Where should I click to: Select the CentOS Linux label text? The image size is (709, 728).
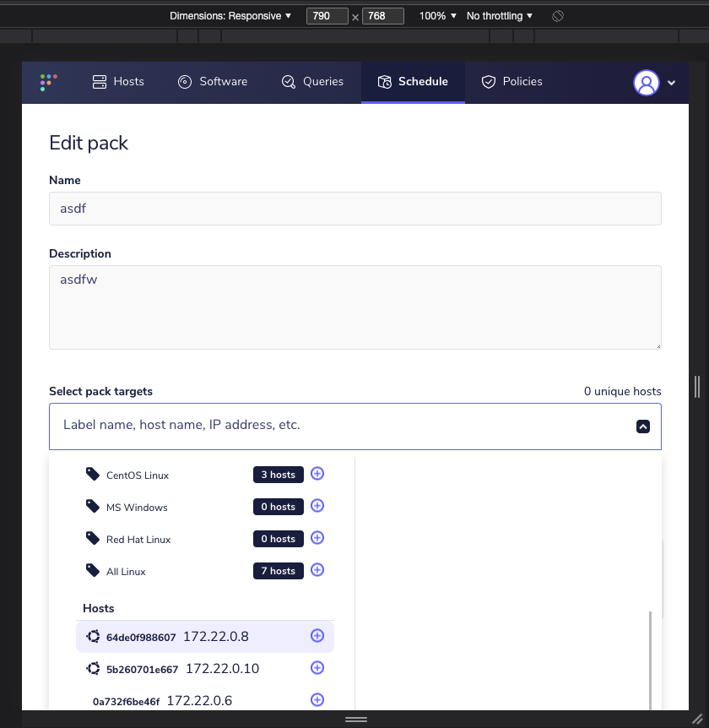(138, 475)
